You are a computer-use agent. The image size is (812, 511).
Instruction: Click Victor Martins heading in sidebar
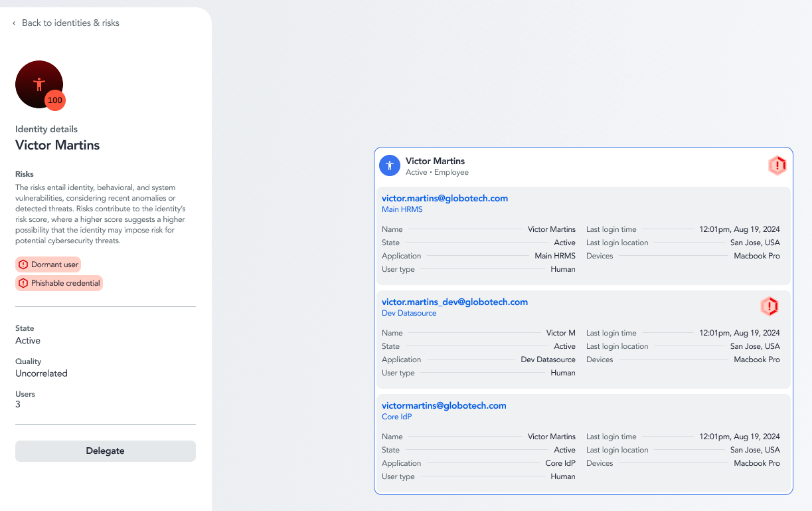coord(58,145)
